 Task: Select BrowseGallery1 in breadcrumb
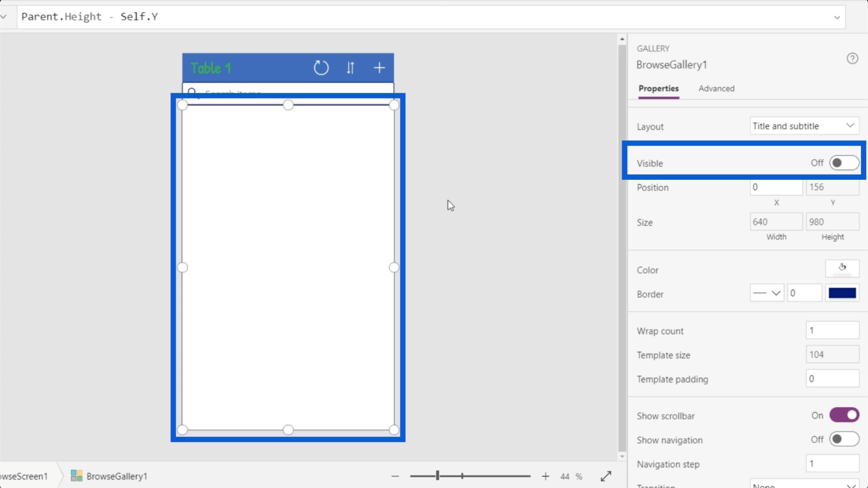(117, 476)
